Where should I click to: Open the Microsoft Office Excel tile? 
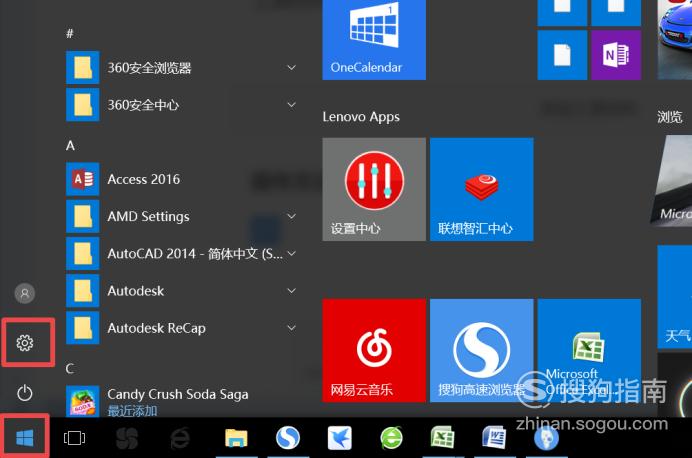(x=589, y=350)
